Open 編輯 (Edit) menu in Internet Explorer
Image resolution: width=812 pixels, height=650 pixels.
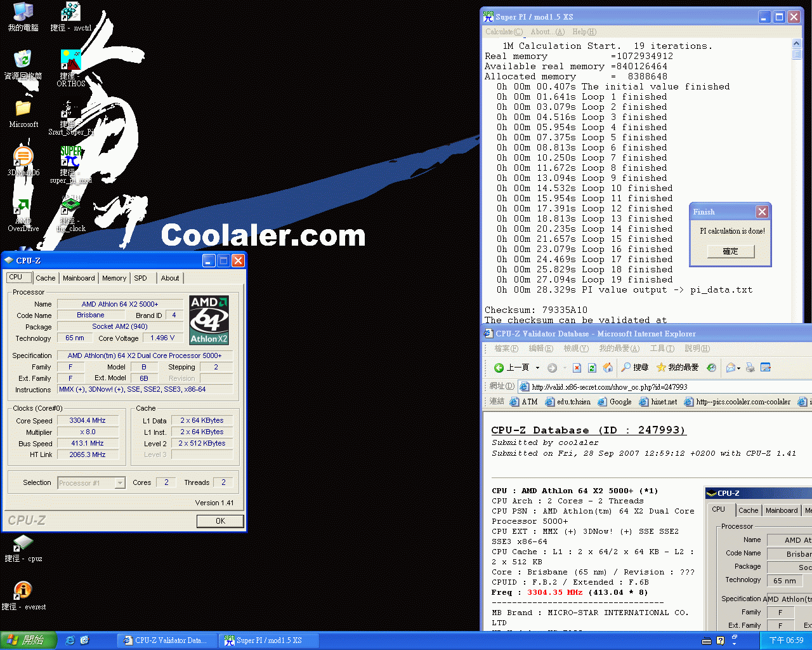tap(541, 348)
